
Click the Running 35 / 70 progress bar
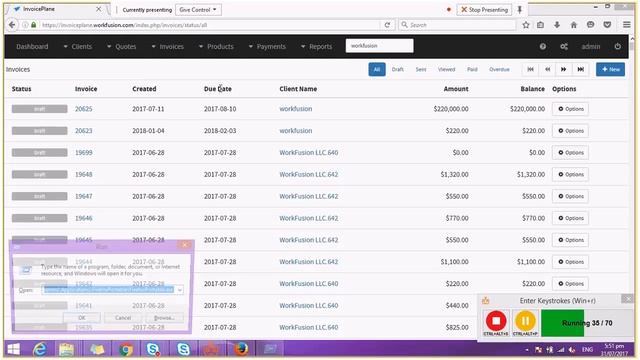pyautogui.click(x=587, y=323)
